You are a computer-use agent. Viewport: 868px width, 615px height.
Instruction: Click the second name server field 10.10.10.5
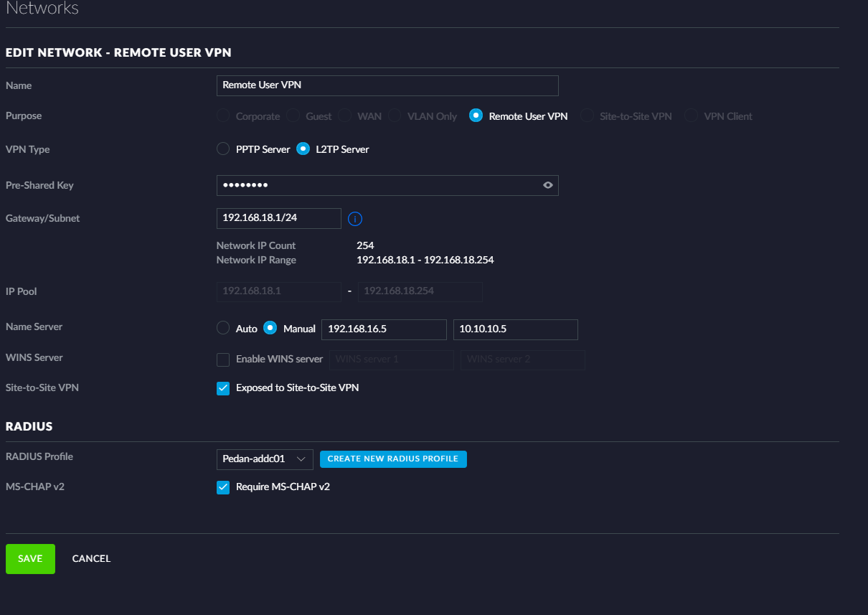[x=515, y=329]
